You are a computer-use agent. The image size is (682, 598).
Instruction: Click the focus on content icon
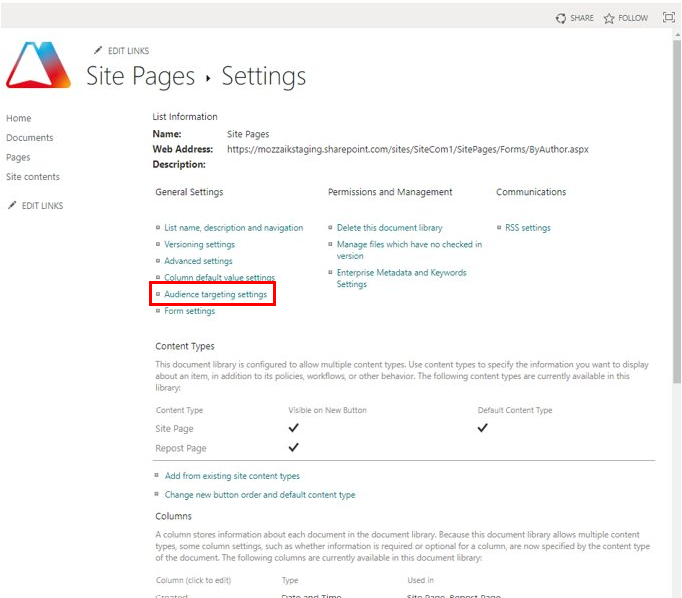tap(668, 17)
